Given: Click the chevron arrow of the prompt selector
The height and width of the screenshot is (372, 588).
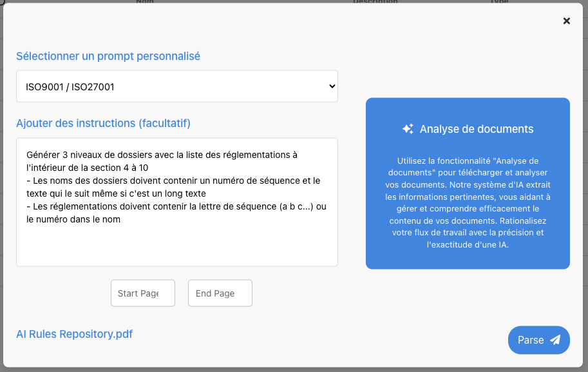Looking at the screenshot, I should coord(332,86).
